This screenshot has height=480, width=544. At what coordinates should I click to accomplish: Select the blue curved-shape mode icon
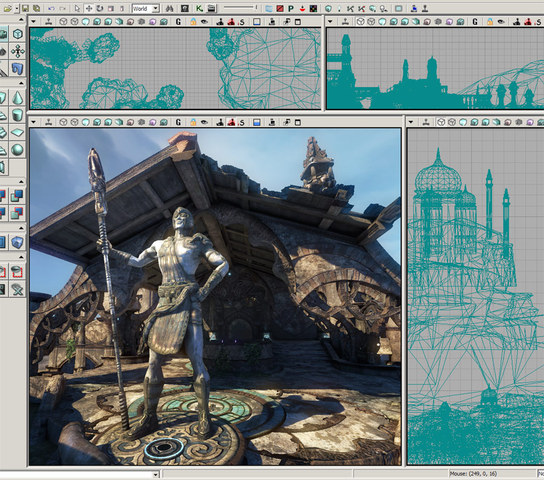point(17,68)
